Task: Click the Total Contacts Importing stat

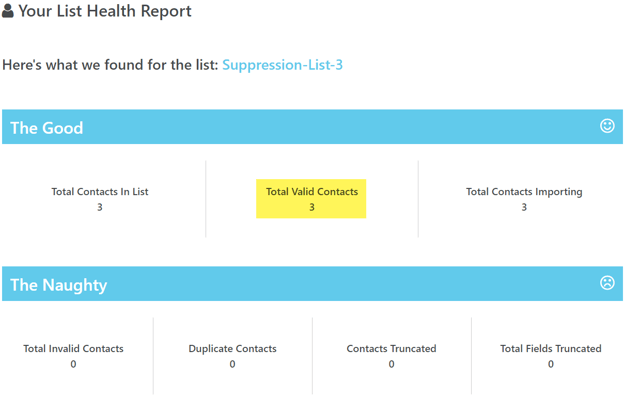Action: point(524,199)
